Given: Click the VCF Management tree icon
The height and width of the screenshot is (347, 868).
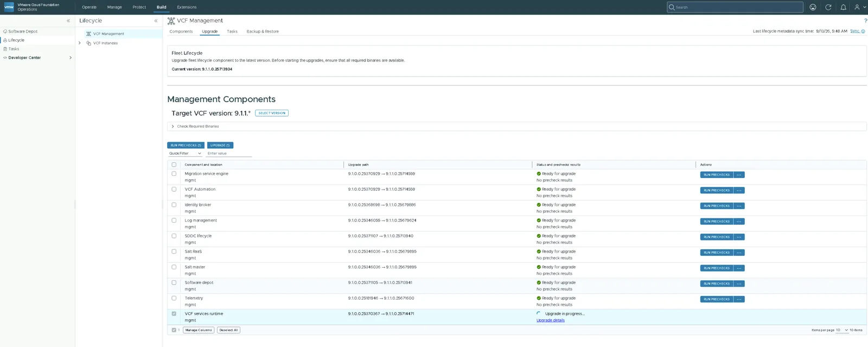Looking at the screenshot, I should coord(88,34).
